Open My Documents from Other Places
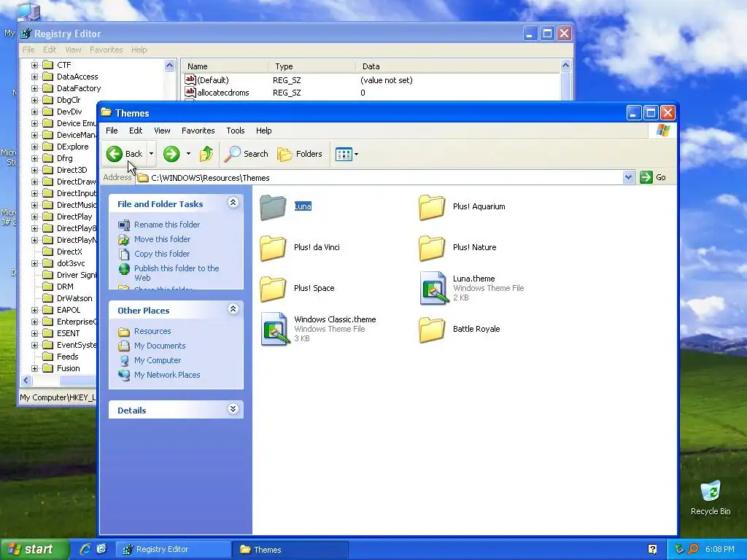This screenshot has width=747, height=560. tap(160, 346)
